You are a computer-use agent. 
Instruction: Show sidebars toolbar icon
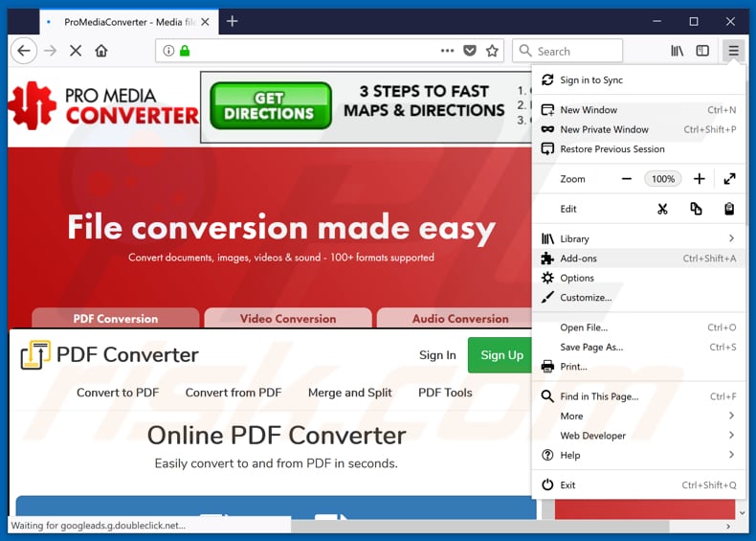702,51
